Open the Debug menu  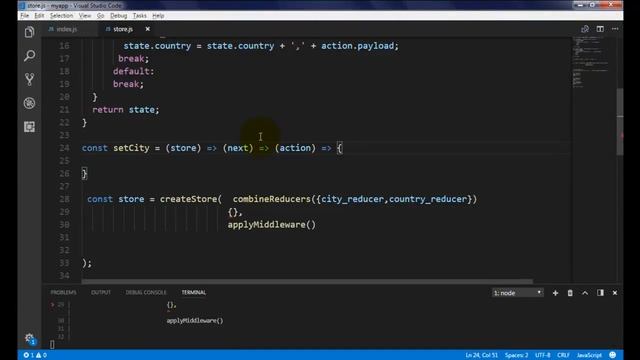click(118, 16)
